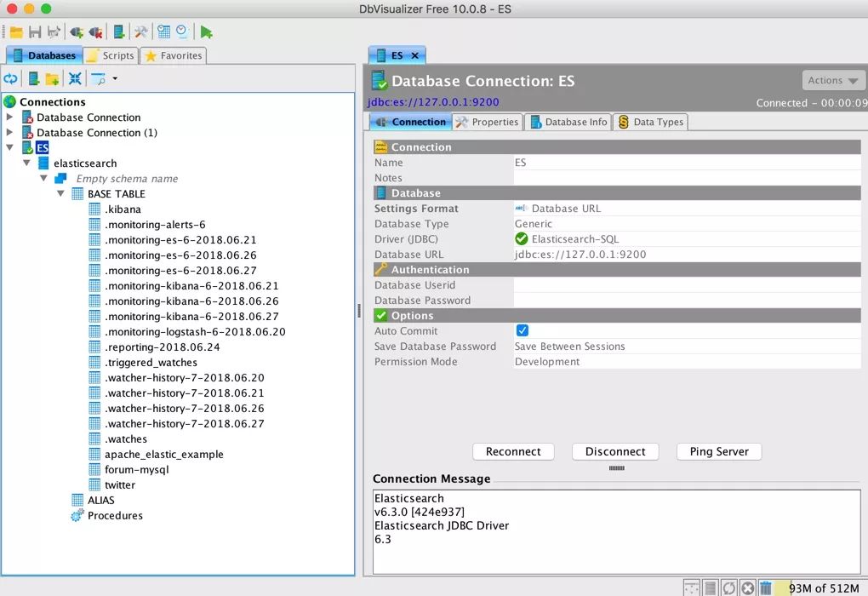Viewport: 868px width, 596px height.
Task: Collapse the BASE TABLE tree node
Action: coord(61,194)
